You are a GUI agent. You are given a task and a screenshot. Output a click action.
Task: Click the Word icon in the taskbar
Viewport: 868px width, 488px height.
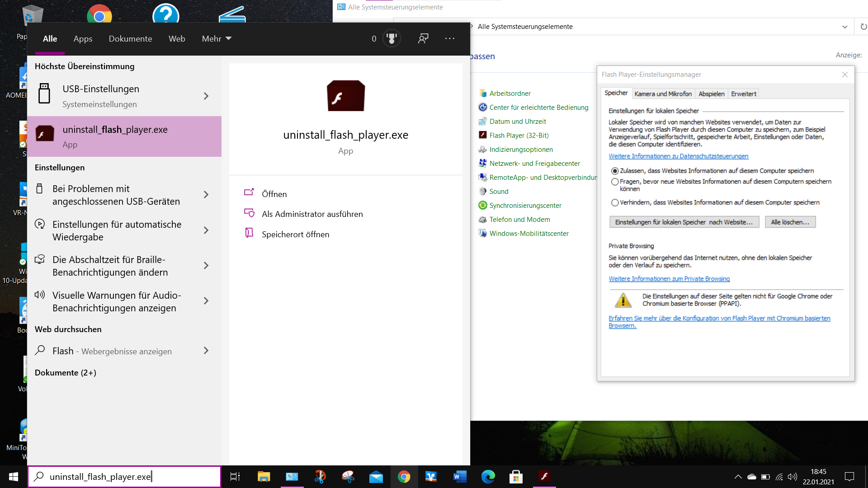coord(459,476)
